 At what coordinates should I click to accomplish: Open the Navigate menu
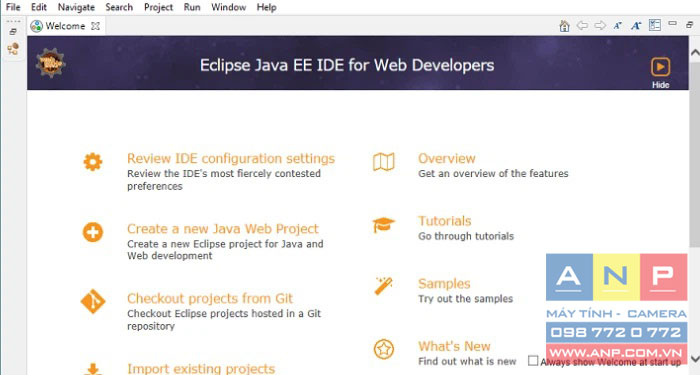(76, 7)
